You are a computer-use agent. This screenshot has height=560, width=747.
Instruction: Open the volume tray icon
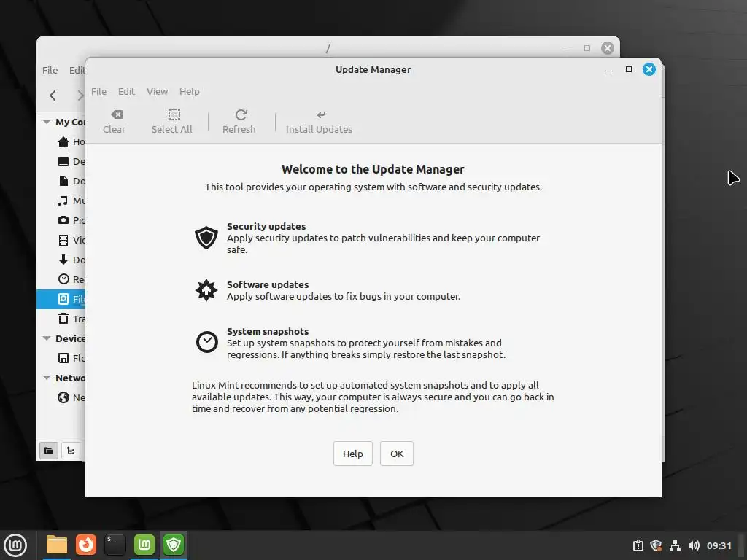694,545
